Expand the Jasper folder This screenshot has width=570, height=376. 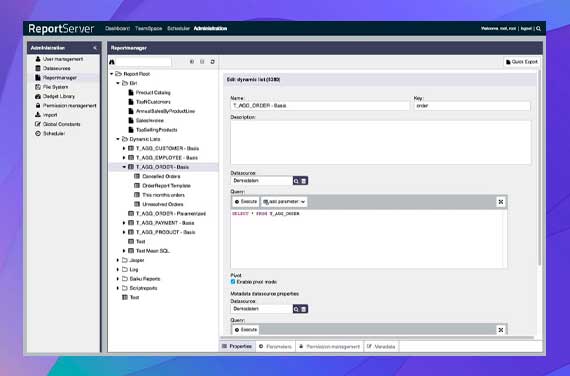pos(118,260)
